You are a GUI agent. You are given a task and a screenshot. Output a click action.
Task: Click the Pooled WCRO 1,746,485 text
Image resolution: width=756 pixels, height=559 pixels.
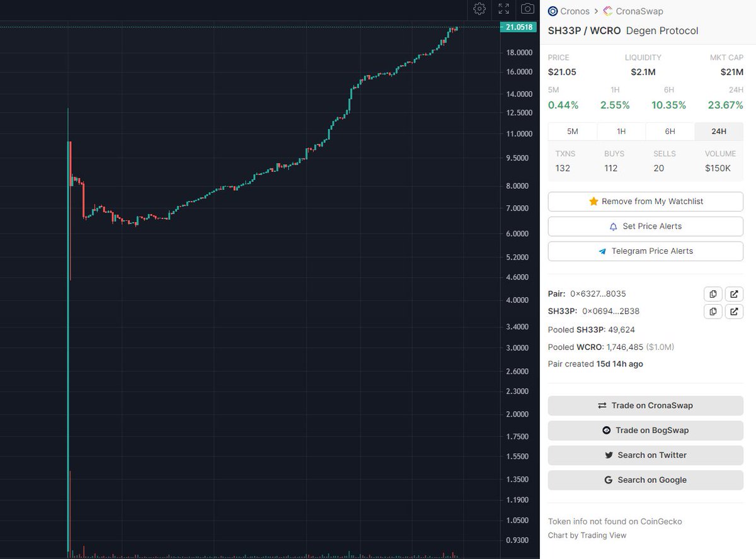[611, 347]
